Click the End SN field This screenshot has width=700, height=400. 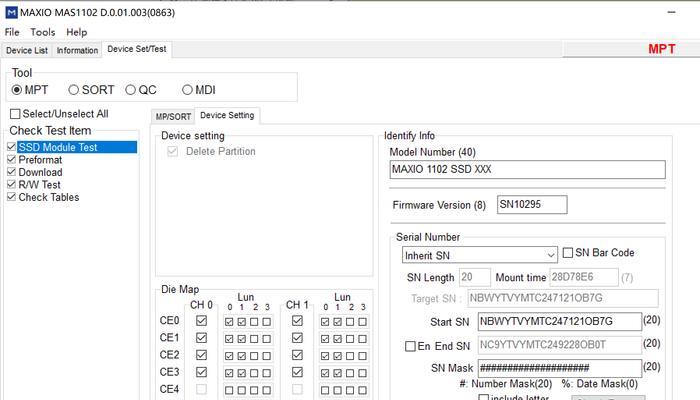pyautogui.click(x=559, y=345)
